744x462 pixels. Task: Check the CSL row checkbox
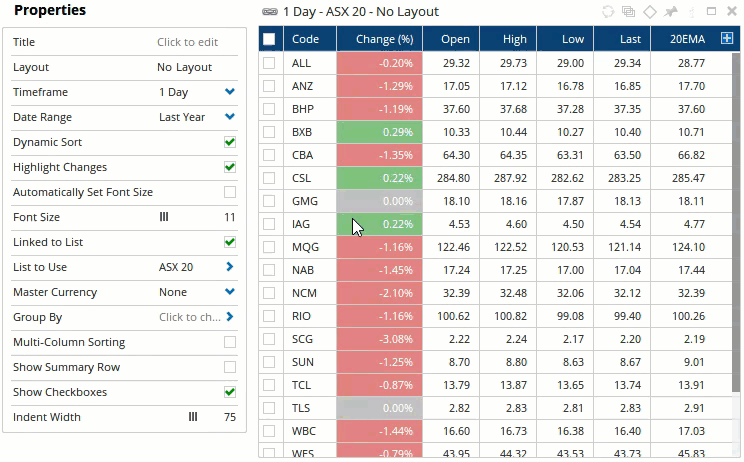click(x=269, y=178)
